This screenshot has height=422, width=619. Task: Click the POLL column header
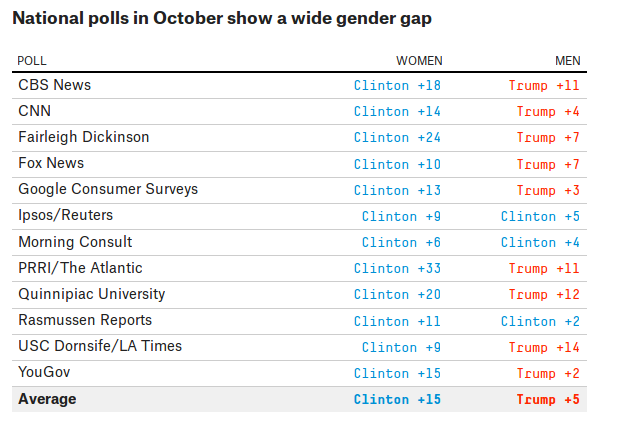pos(32,61)
